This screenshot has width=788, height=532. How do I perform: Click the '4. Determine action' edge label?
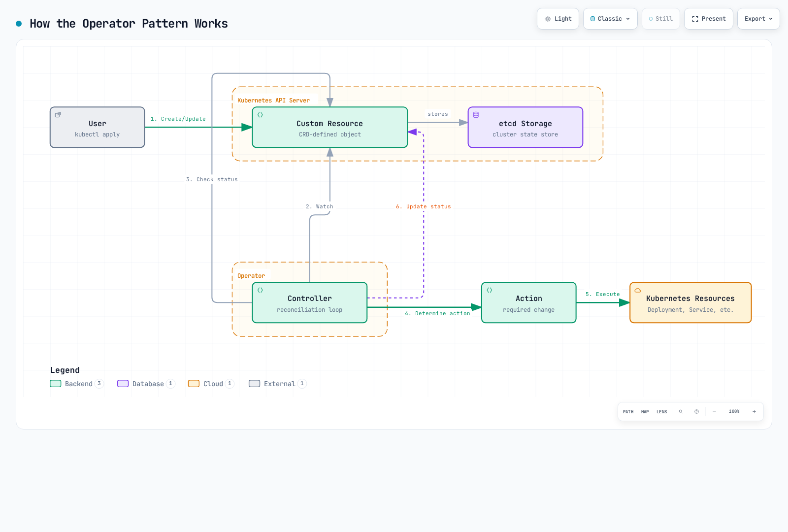(437, 313)
